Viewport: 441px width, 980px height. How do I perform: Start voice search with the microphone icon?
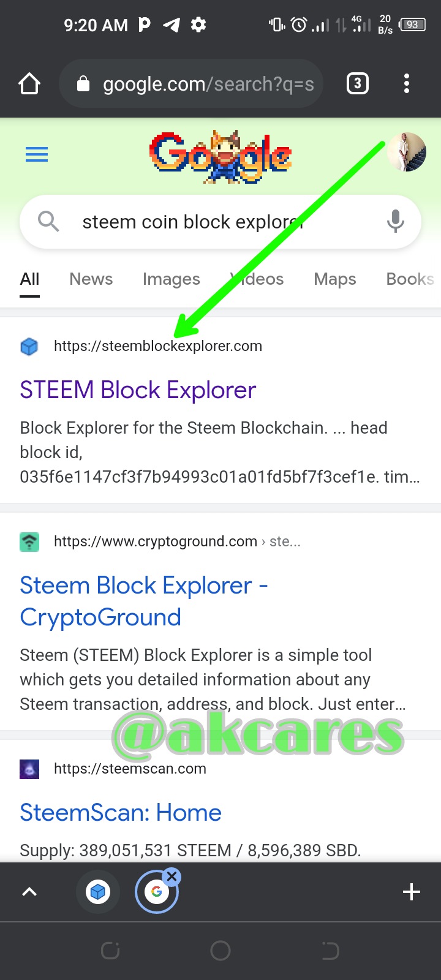tap(396, 221)
